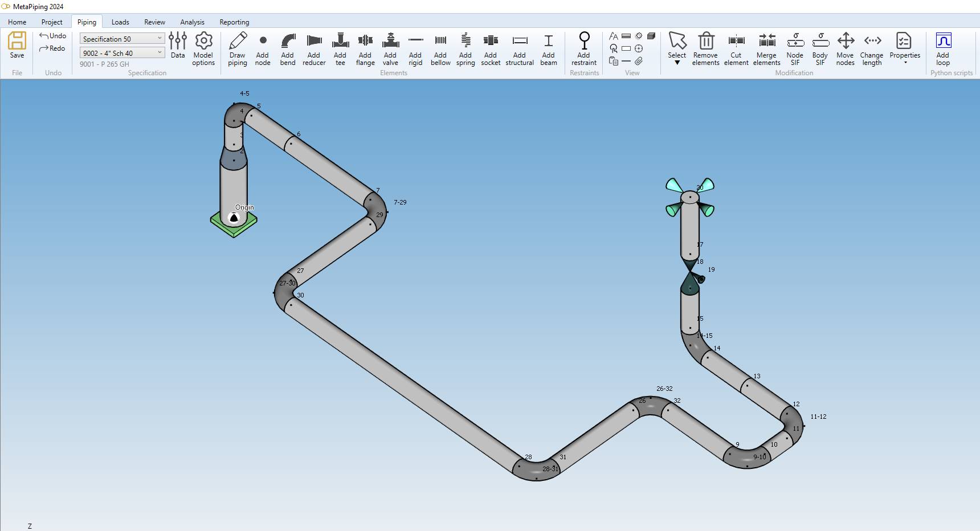980x531 pixels.
Task: Toggle pointer-circle selection view icon
Action: pyautogui.click(x=614, y=48)
